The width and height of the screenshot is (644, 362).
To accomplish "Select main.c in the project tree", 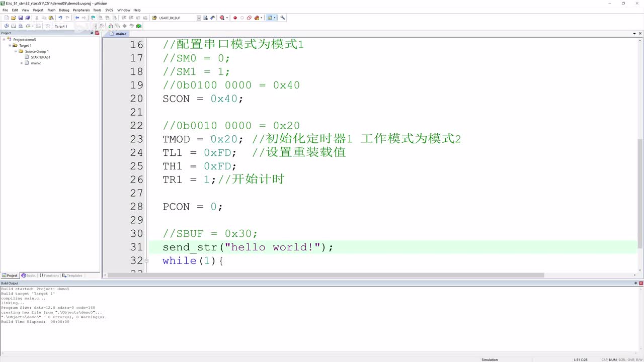I will pos(36,63).
